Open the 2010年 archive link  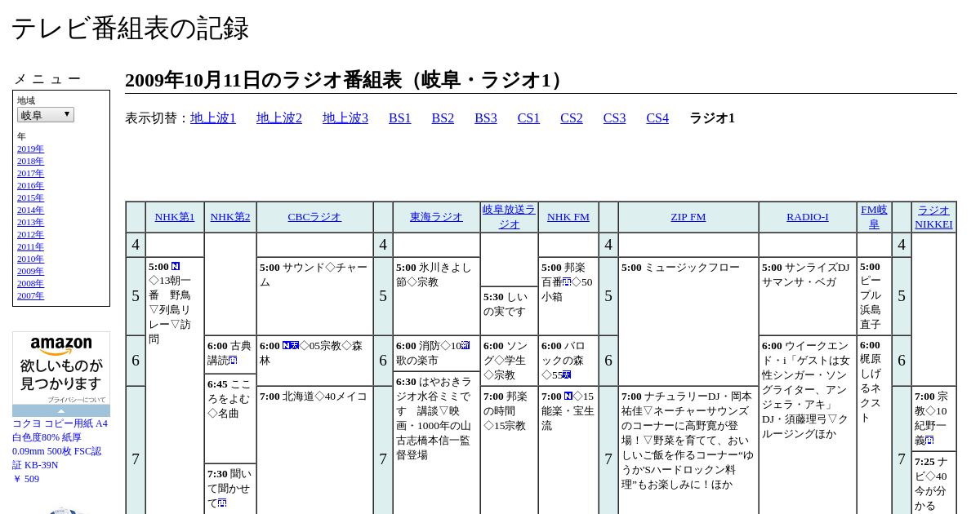click(30, 259)
